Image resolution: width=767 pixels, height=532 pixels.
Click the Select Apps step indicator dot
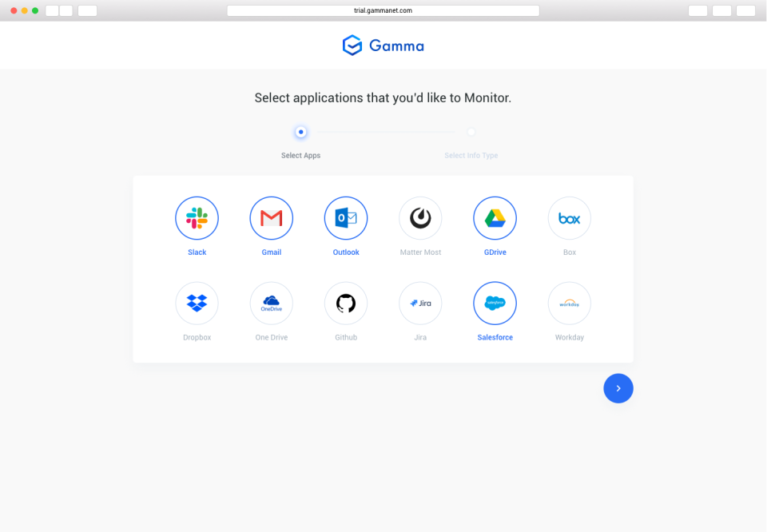[301, 132]
